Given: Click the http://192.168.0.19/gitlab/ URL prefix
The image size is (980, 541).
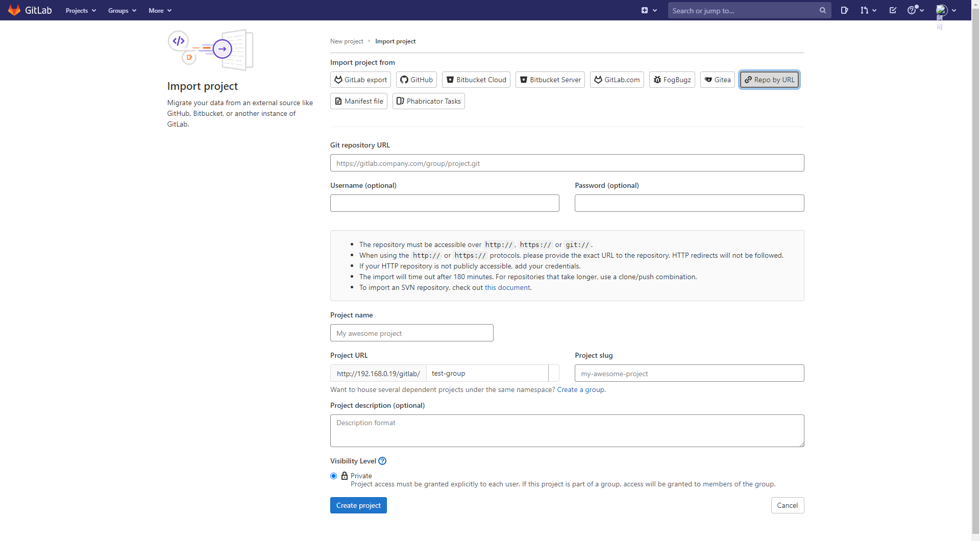Looking at the screenshot, I should [378, 373].
